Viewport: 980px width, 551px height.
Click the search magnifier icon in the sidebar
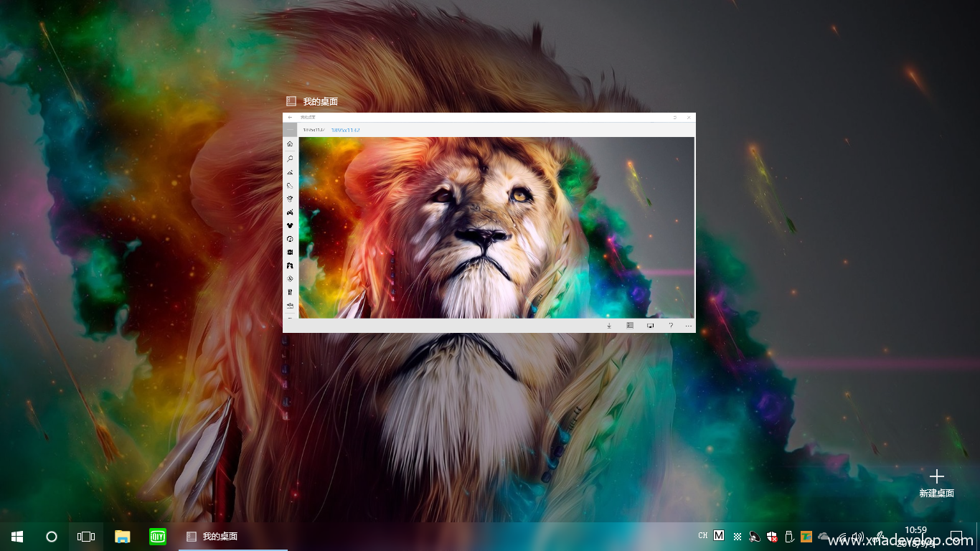point(290,158)
